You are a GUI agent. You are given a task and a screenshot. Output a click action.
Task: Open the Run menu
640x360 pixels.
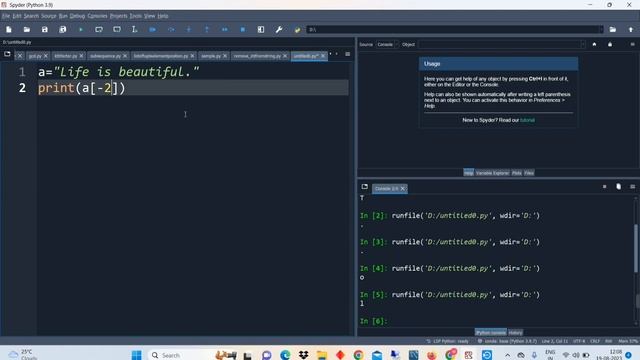63,16
